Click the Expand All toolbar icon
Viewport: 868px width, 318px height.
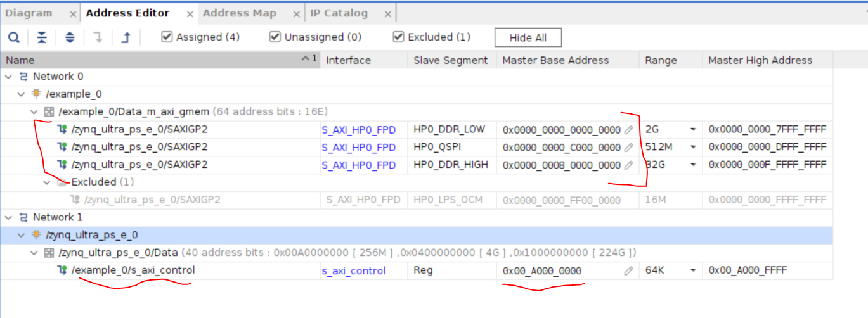point(70,37)
